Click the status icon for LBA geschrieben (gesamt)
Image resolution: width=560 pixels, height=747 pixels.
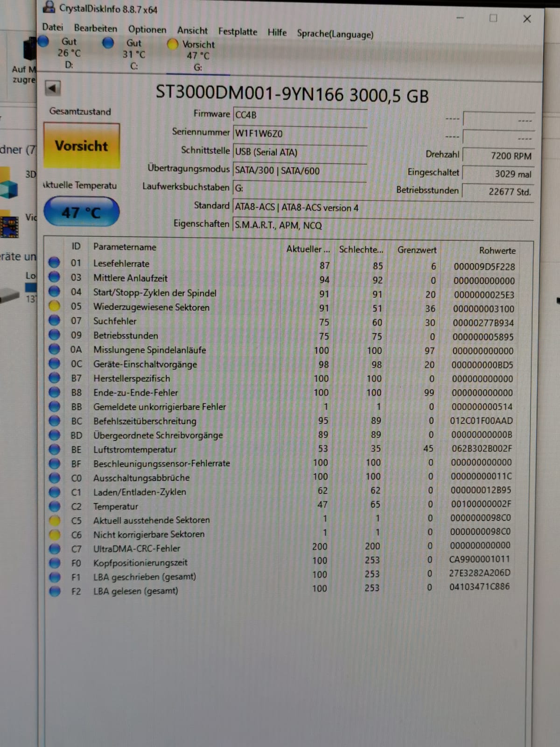click(54, 577)
